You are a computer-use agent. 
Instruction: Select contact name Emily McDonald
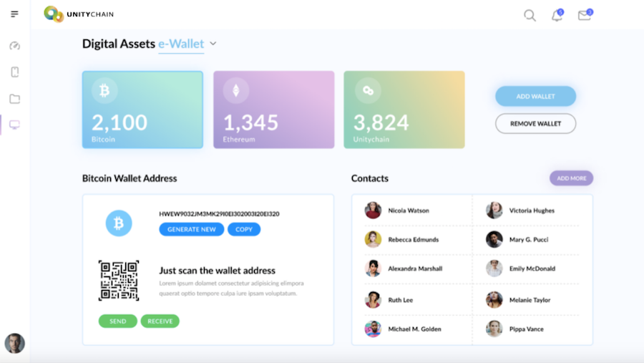click(532, 268)
